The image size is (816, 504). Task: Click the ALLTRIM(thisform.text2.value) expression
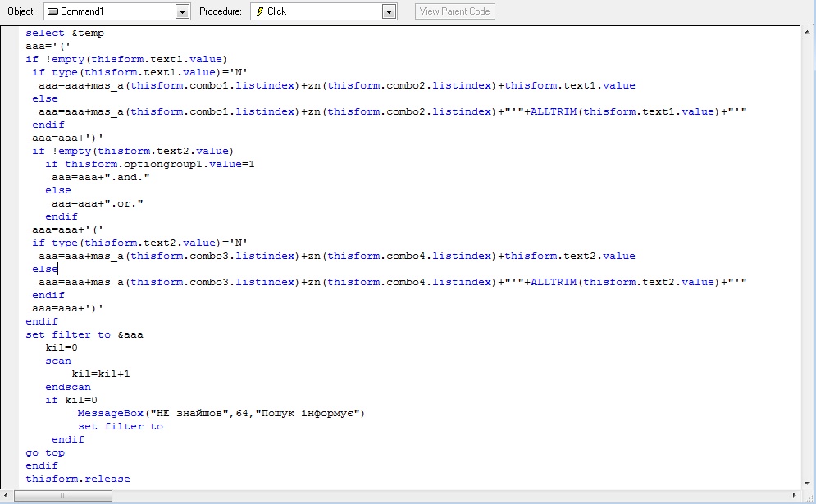(x=626, y=283)
